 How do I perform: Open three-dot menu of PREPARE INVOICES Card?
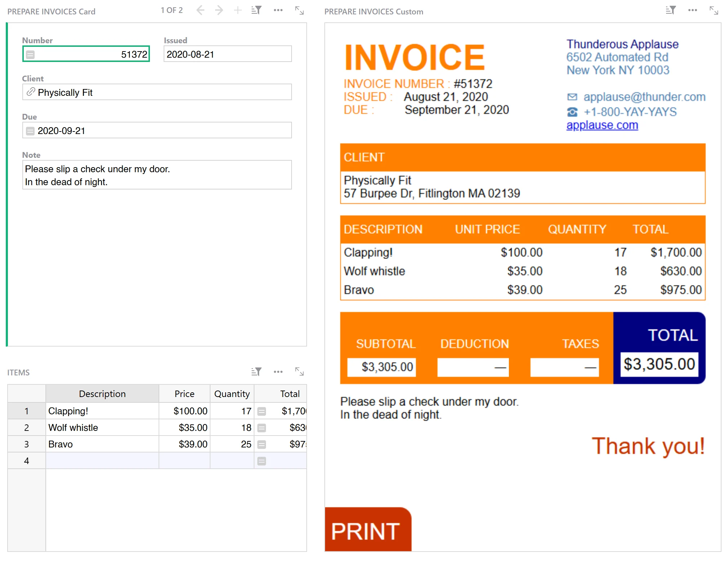pyautogui.click(x=278, y=10)
